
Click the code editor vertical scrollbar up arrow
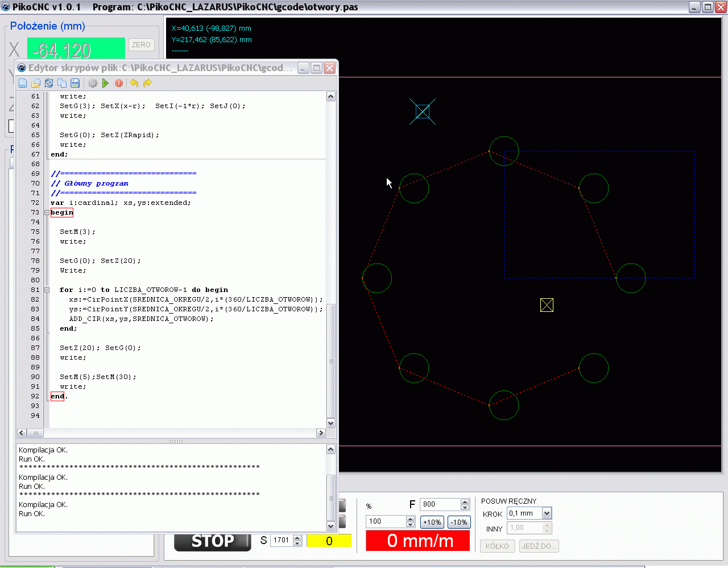331,97
